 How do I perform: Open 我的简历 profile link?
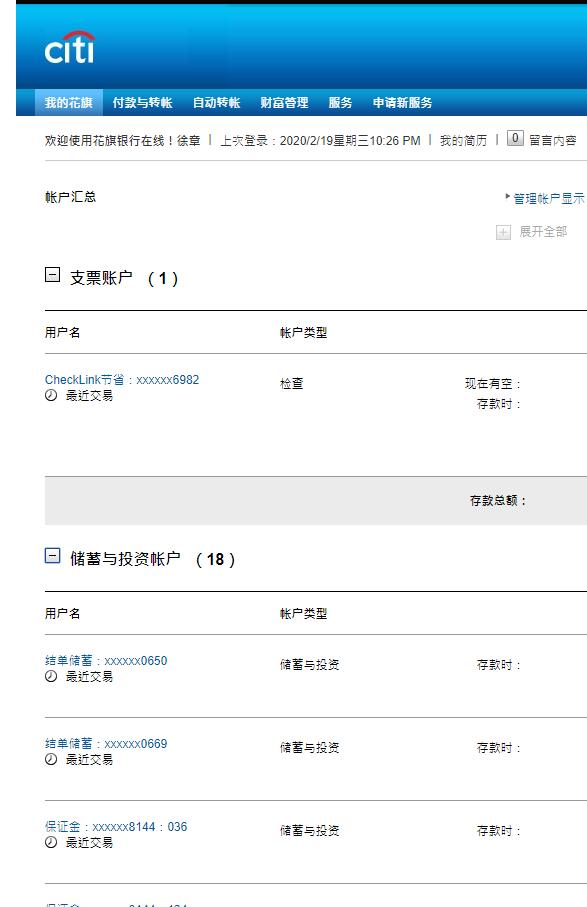(x=463, y=141)
